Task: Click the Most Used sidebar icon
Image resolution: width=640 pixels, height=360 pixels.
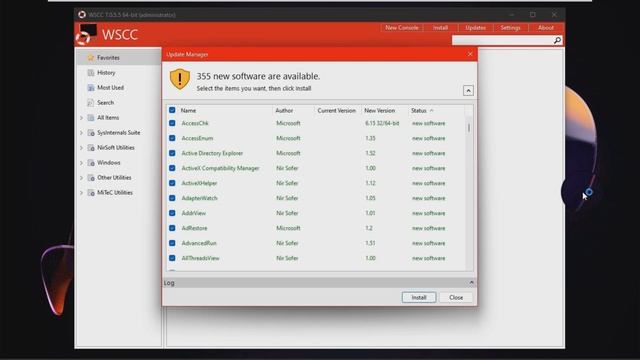Action: [91, 88]
